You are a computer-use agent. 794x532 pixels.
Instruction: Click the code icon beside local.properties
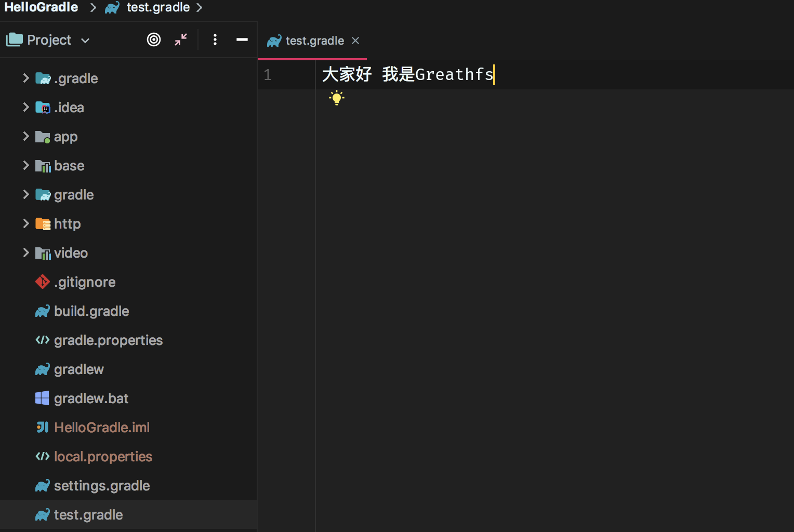[43, 456]
